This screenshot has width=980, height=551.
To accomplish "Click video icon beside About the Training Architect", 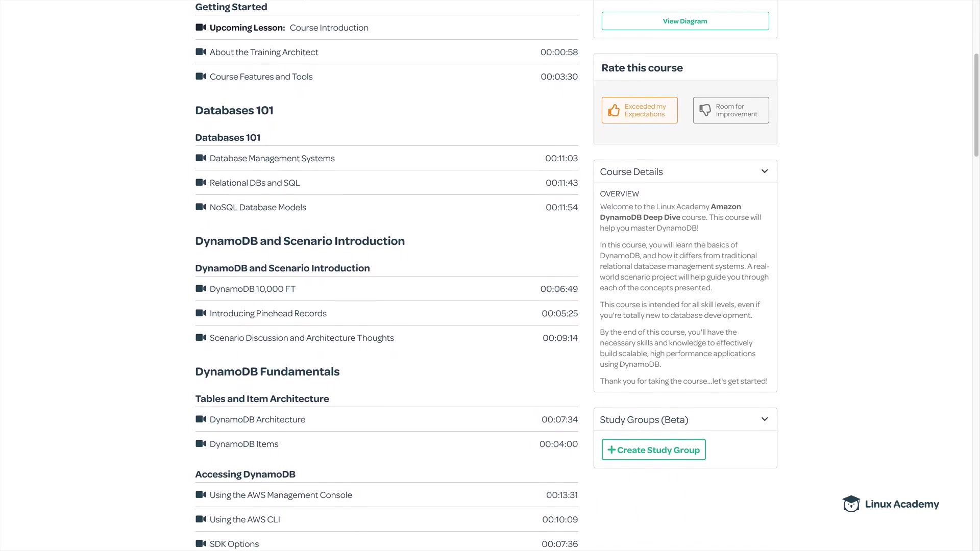I will pos(201,52).
